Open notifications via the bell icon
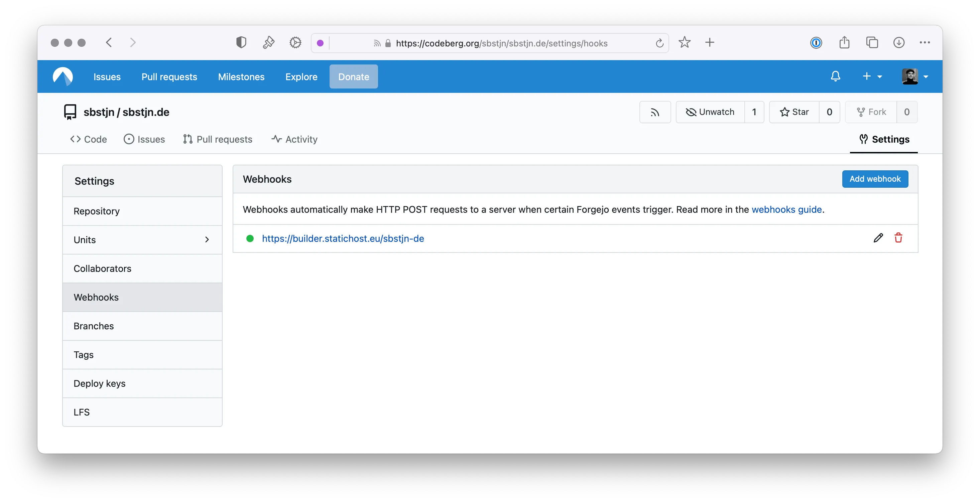The height and width of the screenshot is (503, 980). [x=835, y=76]
